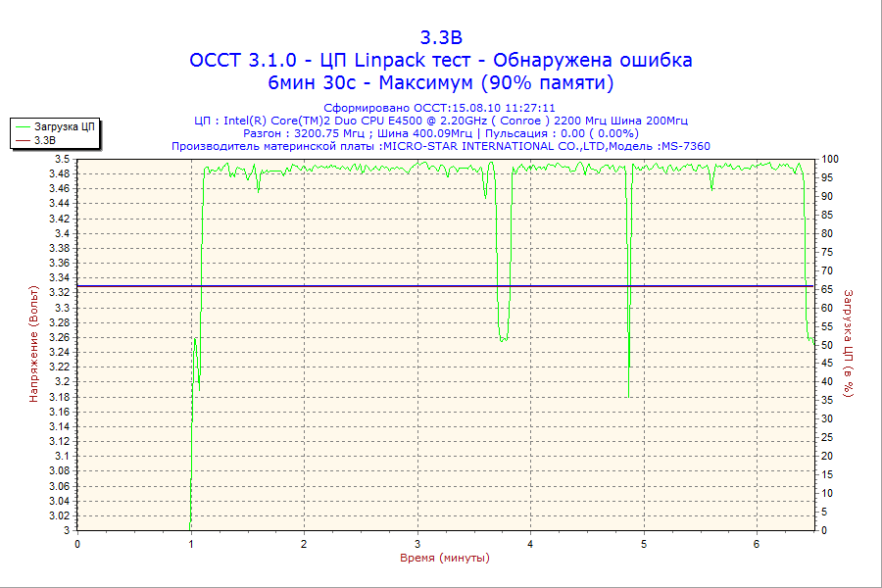
Task: Click the 3.5 value on the voltage axis
Action: coord(63,159)
